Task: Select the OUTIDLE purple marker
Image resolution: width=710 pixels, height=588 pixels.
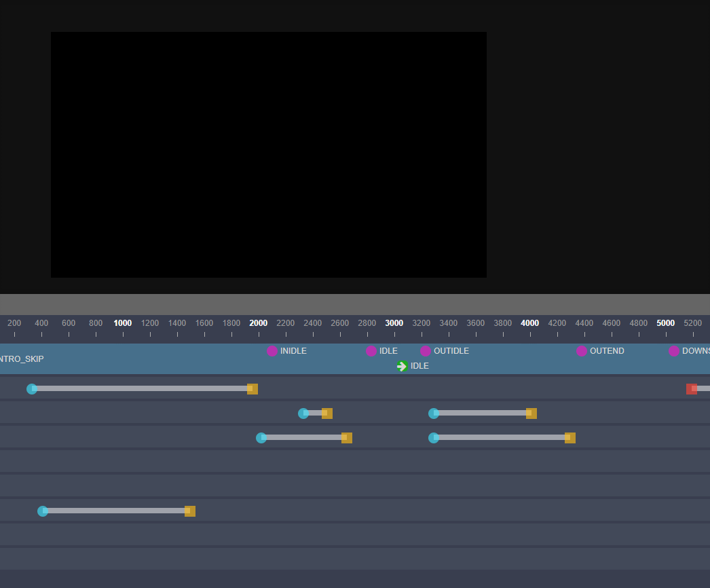Action: click(426, 351)
